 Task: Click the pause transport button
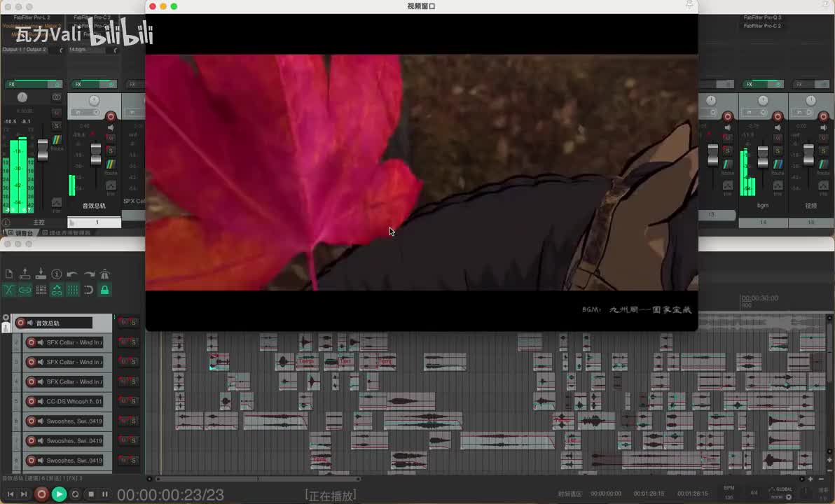click(x=105, y=494)
